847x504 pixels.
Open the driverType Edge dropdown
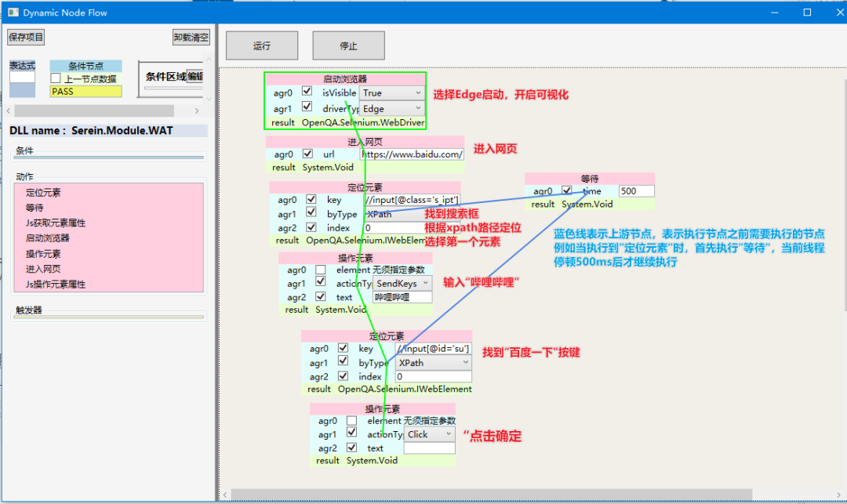(392, 108)
